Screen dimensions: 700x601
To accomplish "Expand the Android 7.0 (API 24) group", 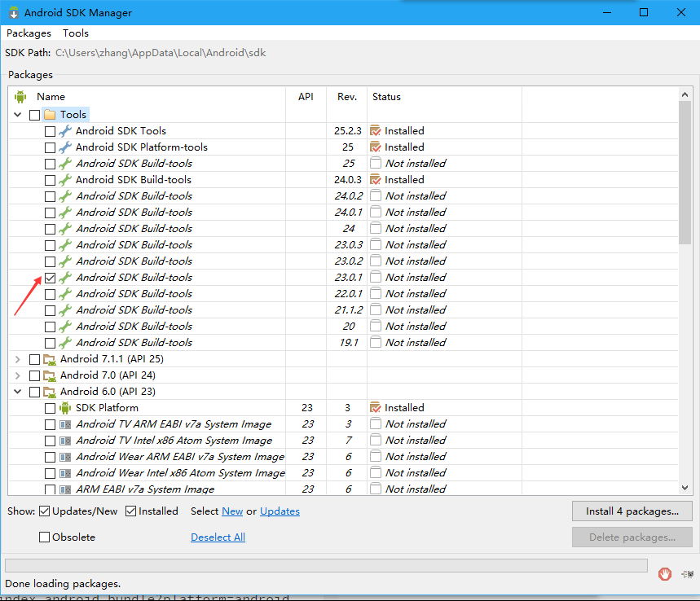I will [x=18, y=375].
